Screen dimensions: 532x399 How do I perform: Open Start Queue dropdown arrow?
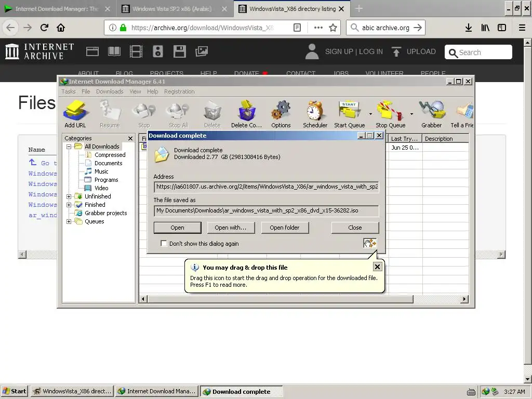click(370, 114)
